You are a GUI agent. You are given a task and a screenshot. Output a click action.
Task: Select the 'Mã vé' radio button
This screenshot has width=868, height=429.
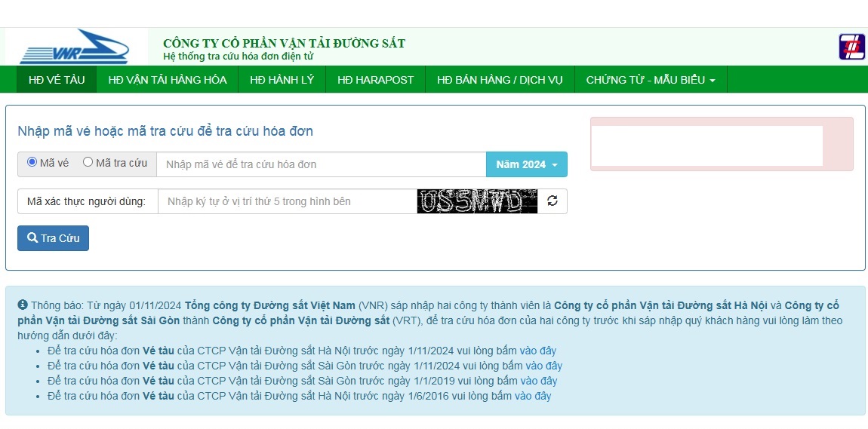[32, 162]
